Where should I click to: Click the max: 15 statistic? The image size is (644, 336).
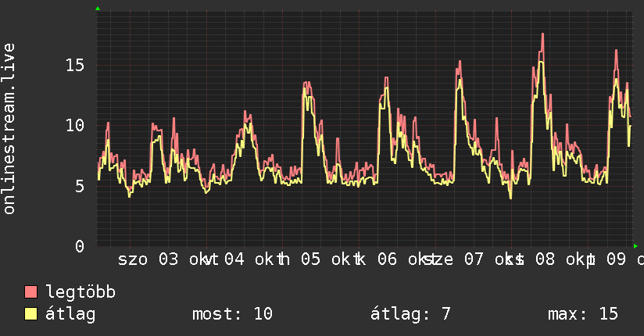pyautogui.click(x=583, y=314)
